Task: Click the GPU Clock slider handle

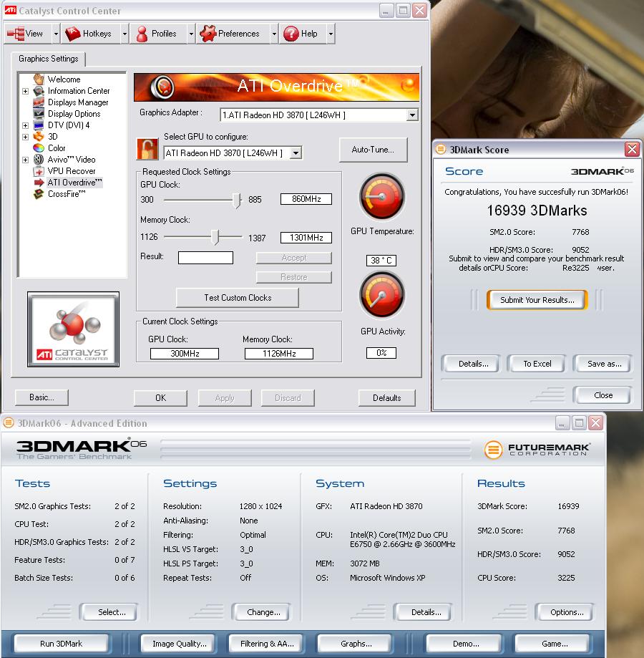Action: [237, 200]
